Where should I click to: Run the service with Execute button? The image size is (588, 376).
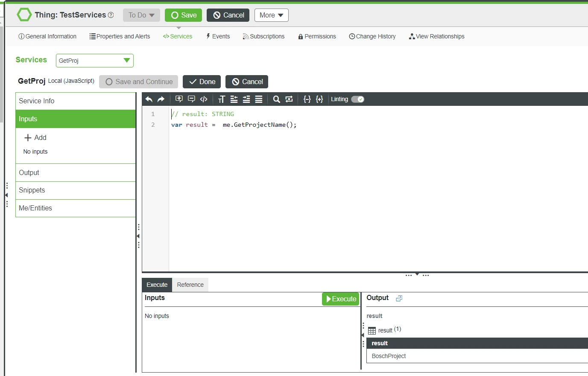340,299
